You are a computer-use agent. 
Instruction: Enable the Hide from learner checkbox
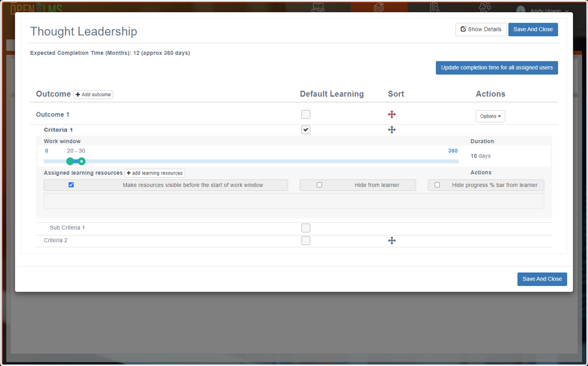[x=319, y=185]
